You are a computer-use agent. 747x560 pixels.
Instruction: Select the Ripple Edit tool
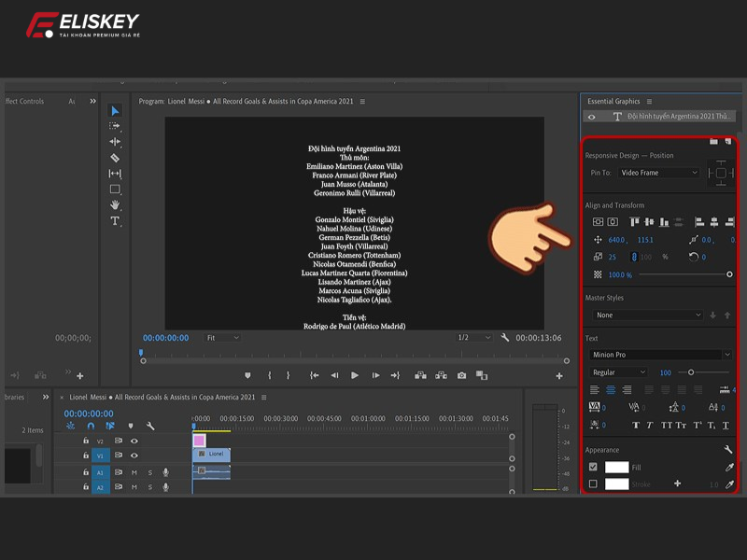pyautogui.click(x=115, y=142)
